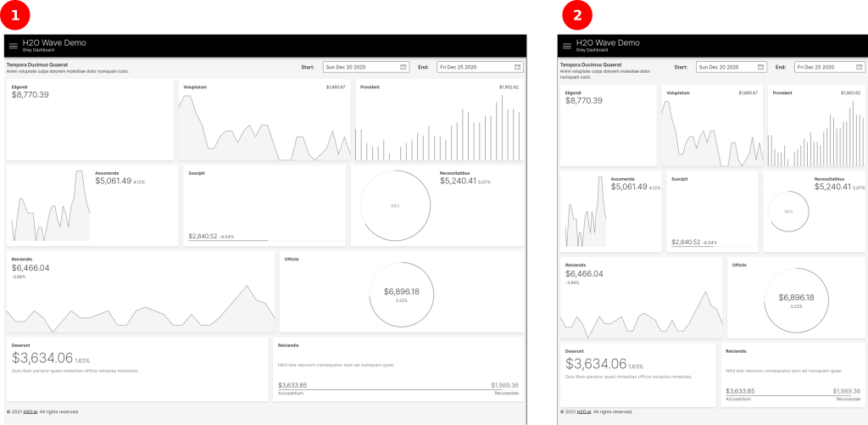This screenshot has width=868, height=425.
Task: Open Start date calendar icon in left dashboard
Action: pyautogui.click(x=403, y=67)
